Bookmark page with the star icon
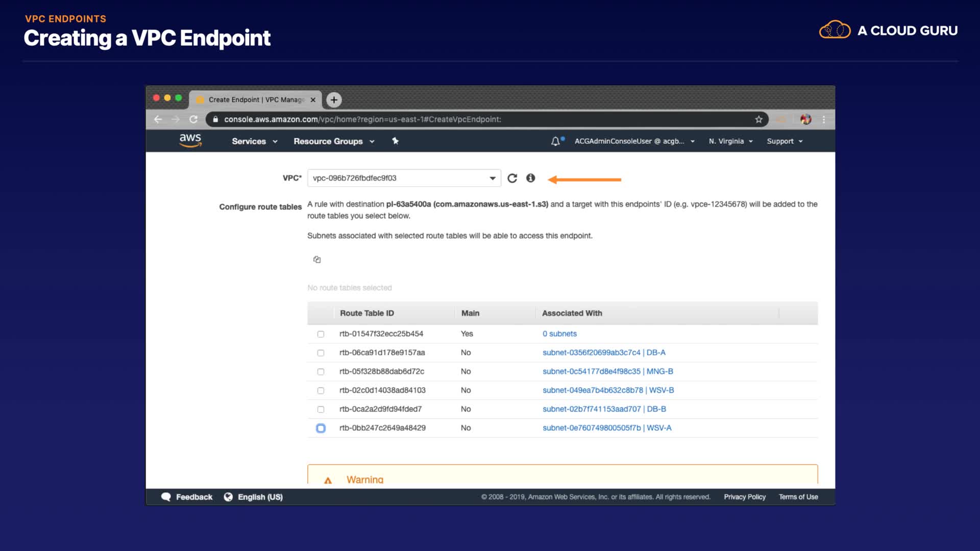 coord(758,119)
